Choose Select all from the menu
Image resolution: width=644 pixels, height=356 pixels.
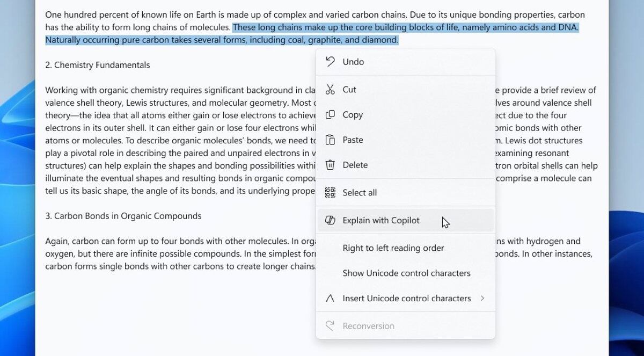point(360,192)
